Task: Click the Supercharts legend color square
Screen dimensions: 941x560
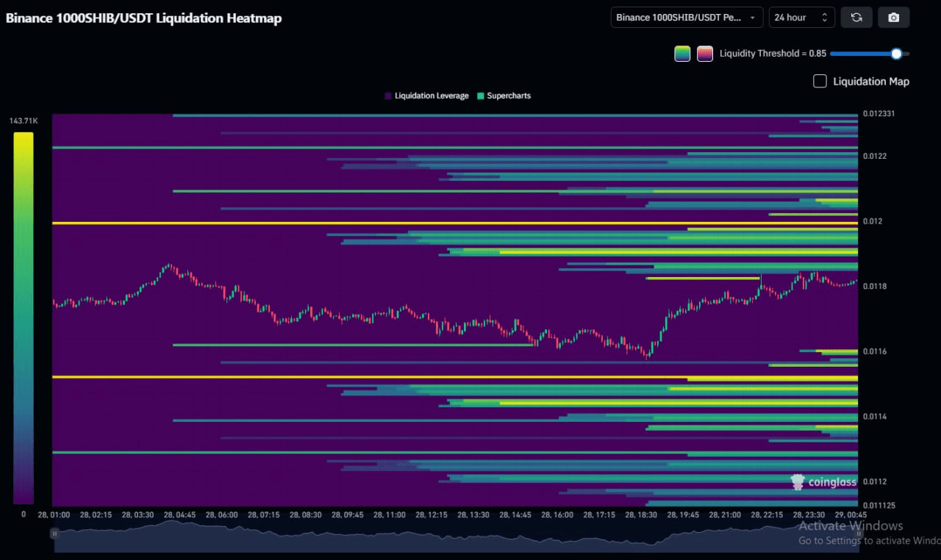Action: click(x=481, y=96)
